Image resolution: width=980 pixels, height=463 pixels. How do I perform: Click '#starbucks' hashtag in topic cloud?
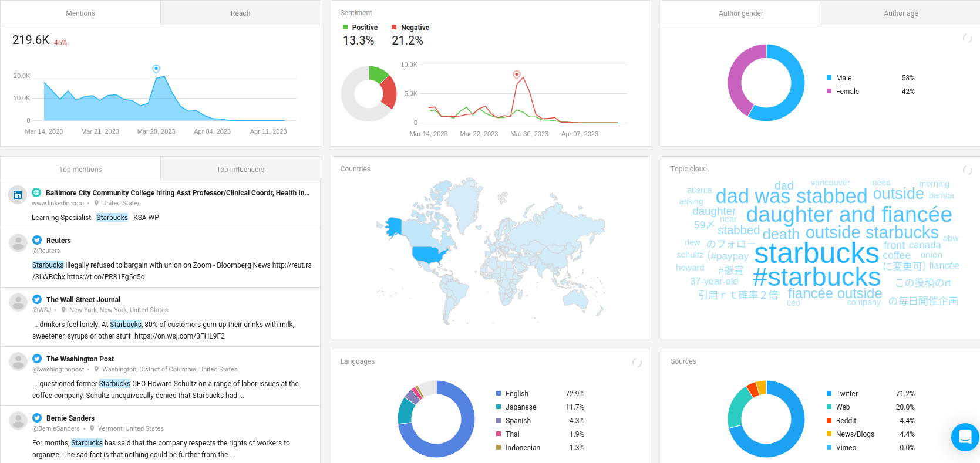(817, 277)
